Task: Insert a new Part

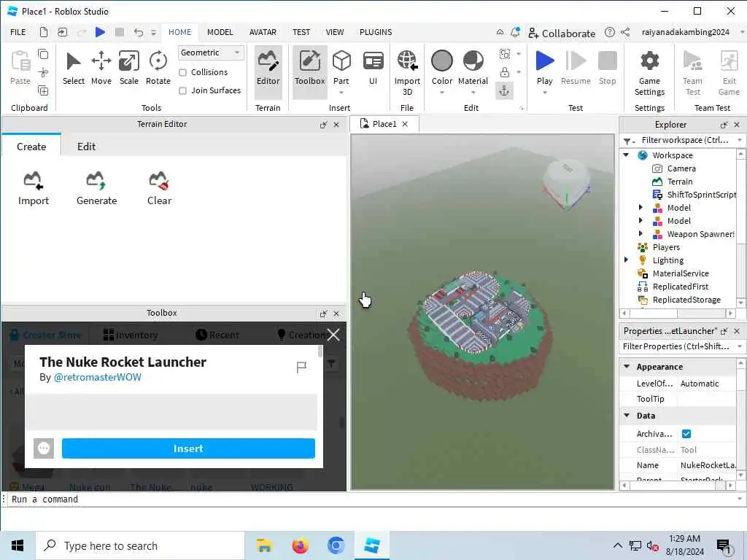Action: (341, 69)
